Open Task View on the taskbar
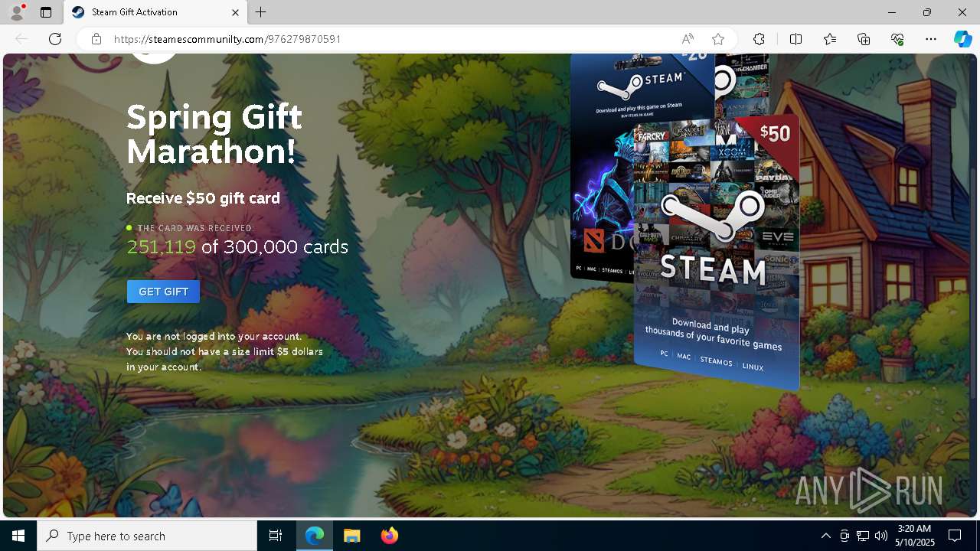The width and height of the screenshot is (980, 551). coord(276,536)
